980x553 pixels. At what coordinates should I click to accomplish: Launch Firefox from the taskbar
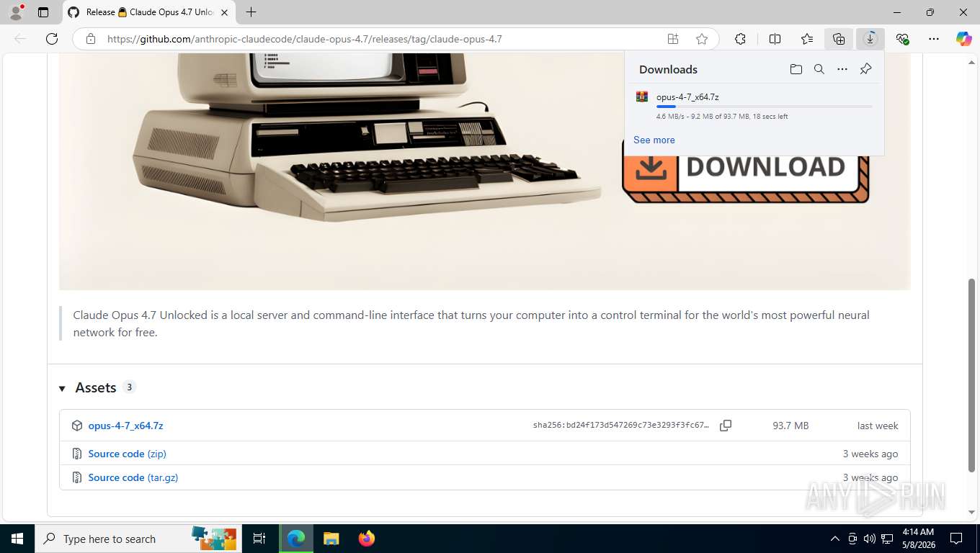pos(367,539)
